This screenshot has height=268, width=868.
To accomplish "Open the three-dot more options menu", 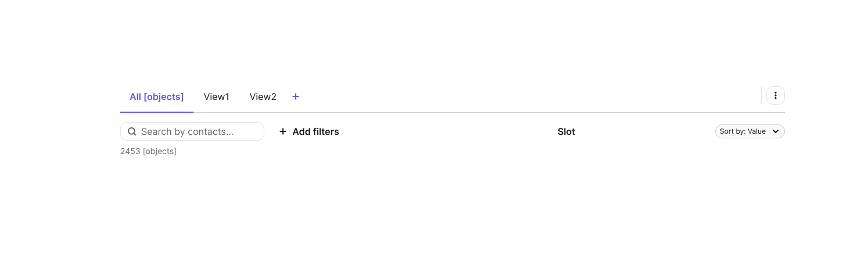I will point(776,95).
